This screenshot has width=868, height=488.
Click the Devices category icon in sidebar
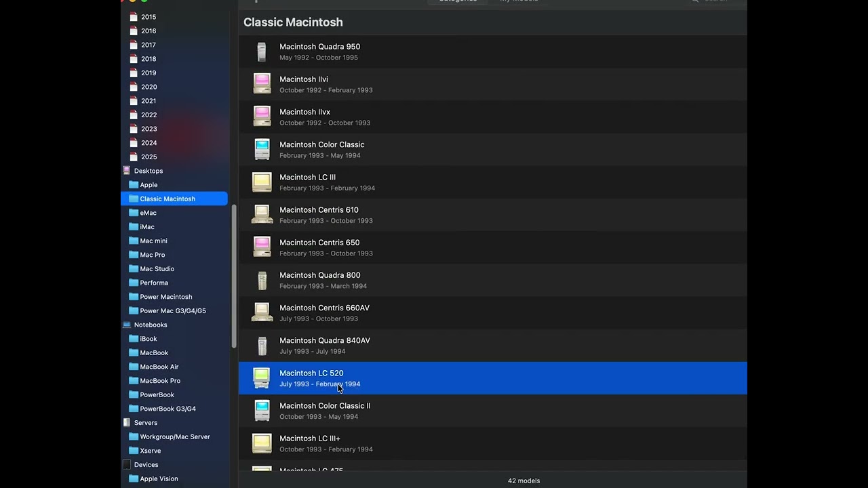tap(126, 465)
